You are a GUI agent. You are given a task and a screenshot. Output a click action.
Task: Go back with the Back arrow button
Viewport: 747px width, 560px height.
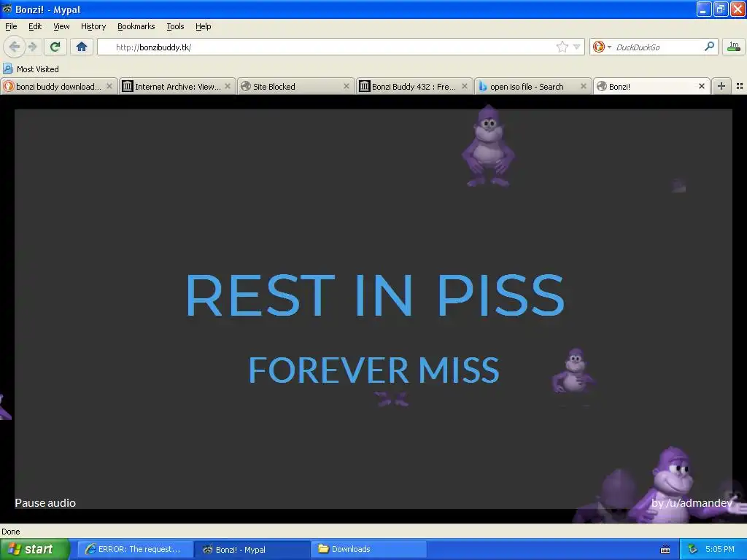(x=14, y=47)
